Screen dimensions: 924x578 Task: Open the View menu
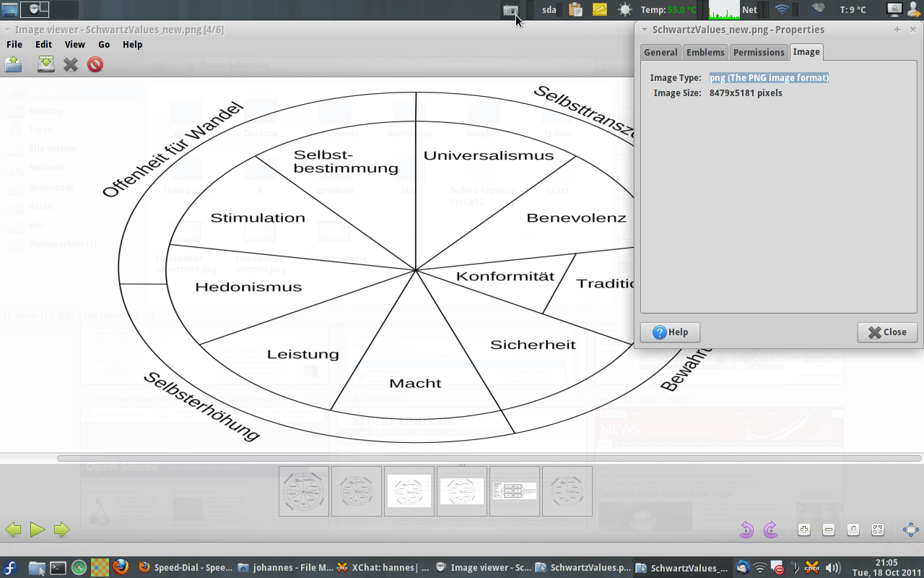point(75,44)
